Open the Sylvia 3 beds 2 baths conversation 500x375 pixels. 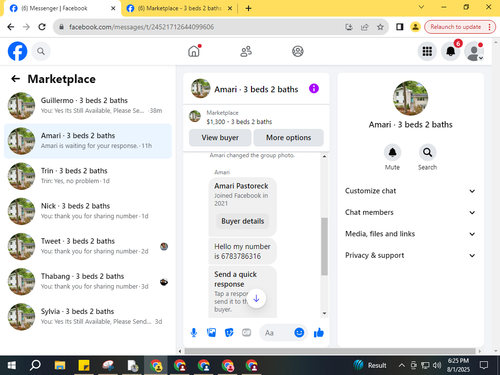pyautogui.click(x=88, y=317)
